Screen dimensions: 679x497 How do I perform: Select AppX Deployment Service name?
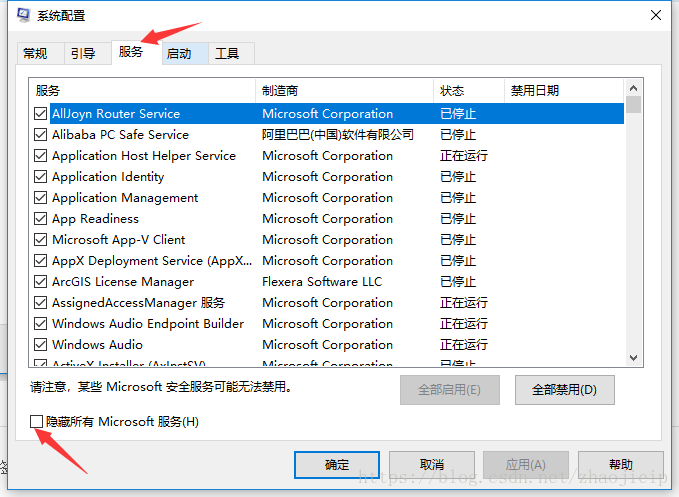pos(152,261)
